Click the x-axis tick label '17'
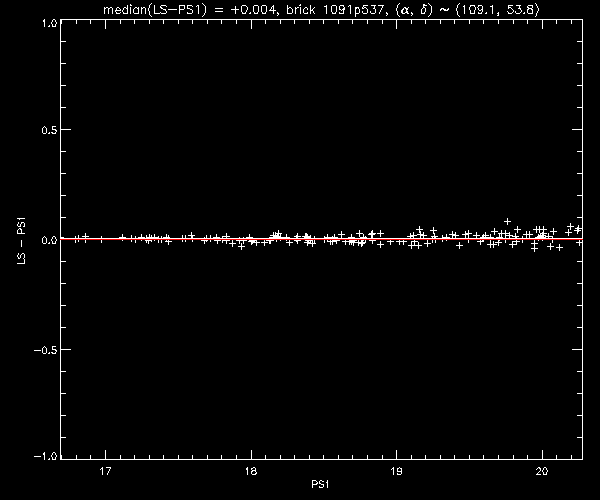 tap(105, 471)
